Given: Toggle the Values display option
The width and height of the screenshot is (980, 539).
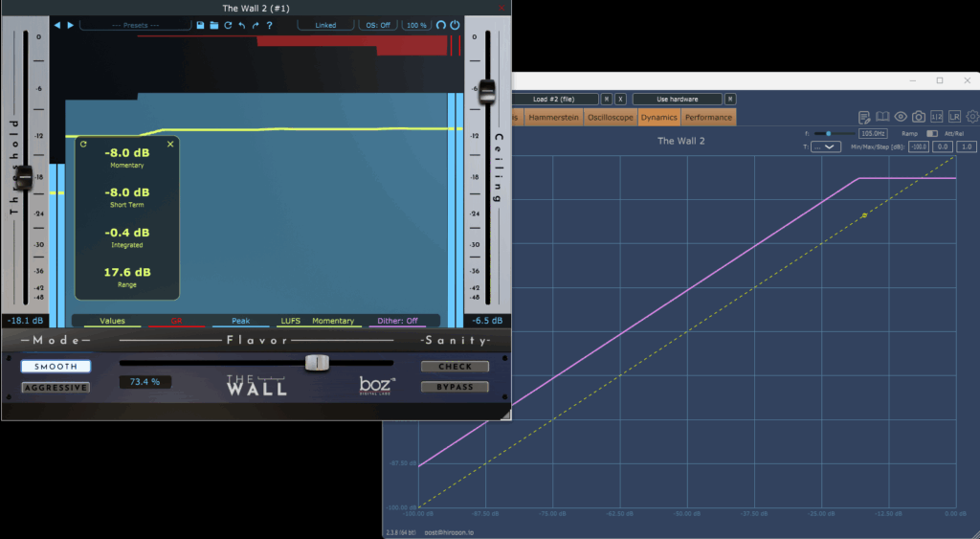Looking at the screenshot, I should pos(113,321).
